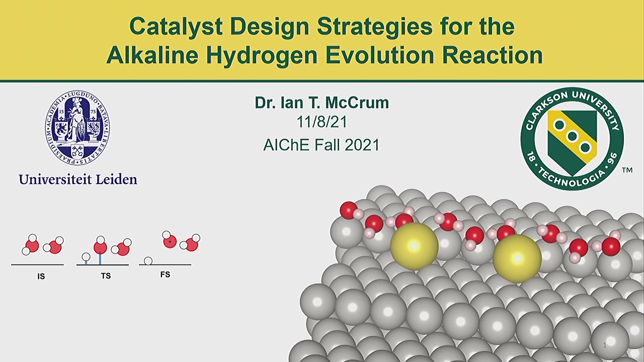Click the right yellow atom on the surface model

tap(517, 258)
